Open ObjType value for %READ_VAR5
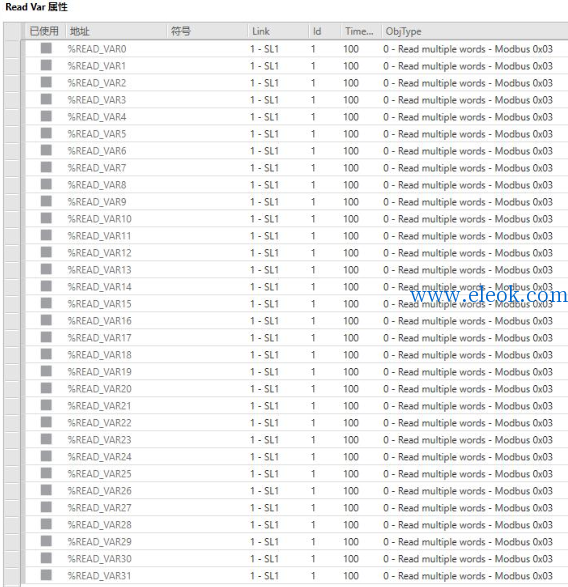Screen dimensions: 568x587 [468, 134]
